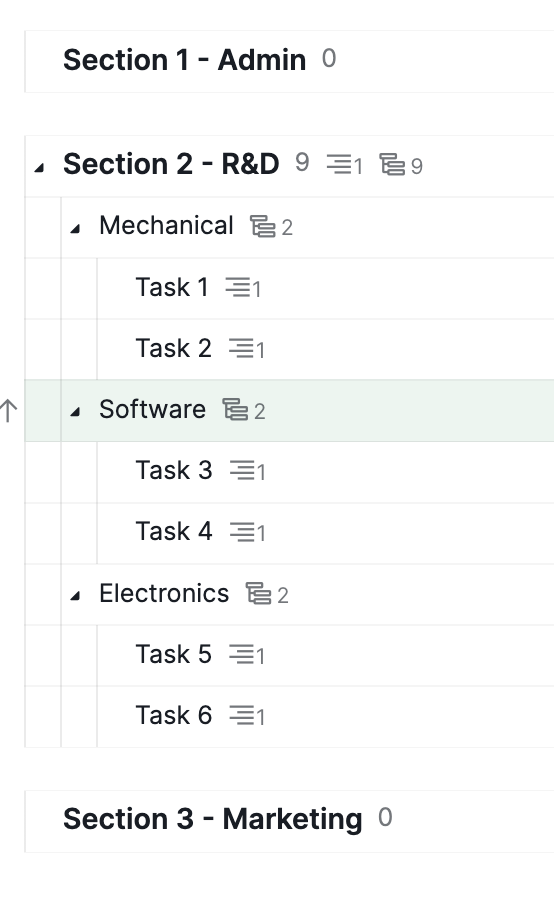Click description icon beside Task 3
This screenshot has width=554, height=910.
click(x=242, y=470)
